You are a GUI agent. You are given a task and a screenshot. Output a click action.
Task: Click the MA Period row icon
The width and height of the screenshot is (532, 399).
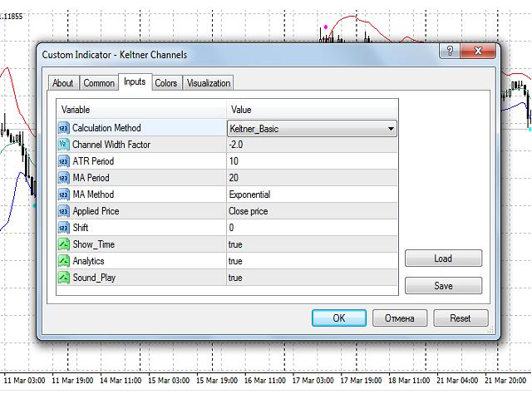[63, 178]
